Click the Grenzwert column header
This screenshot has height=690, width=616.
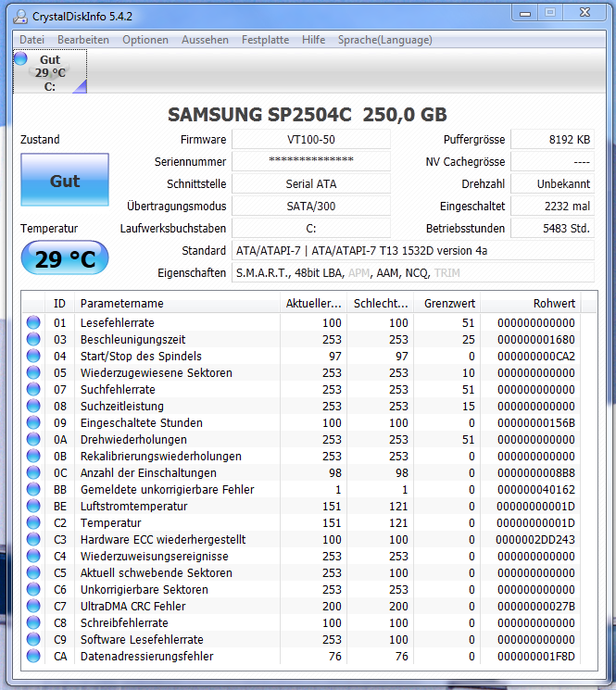tap(447, 303)
